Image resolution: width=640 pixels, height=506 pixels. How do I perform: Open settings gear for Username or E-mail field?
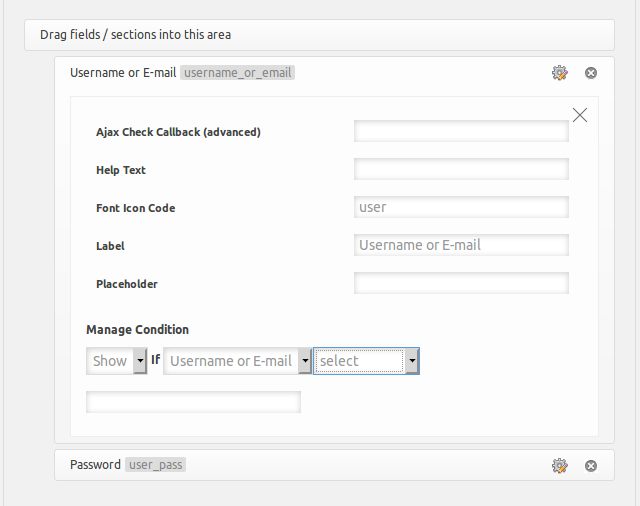(x=560, y=73)
